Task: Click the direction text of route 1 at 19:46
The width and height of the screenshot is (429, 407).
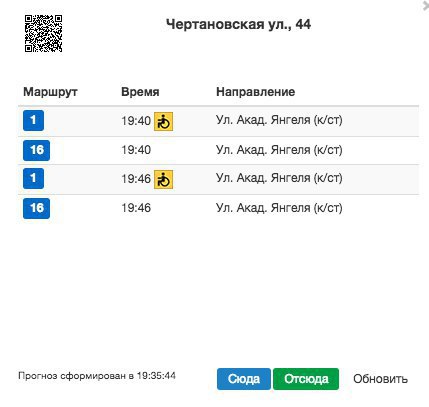Action: (x=279, y=178)
